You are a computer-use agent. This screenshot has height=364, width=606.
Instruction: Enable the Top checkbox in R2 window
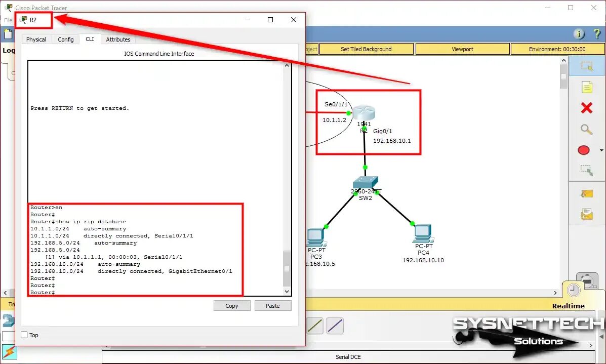tap(24, 335)
